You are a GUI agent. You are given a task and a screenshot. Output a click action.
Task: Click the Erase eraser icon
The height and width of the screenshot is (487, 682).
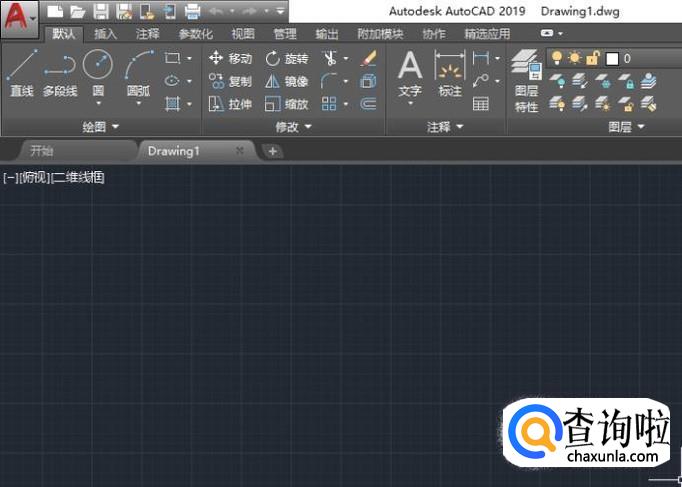tap(368, 58)
